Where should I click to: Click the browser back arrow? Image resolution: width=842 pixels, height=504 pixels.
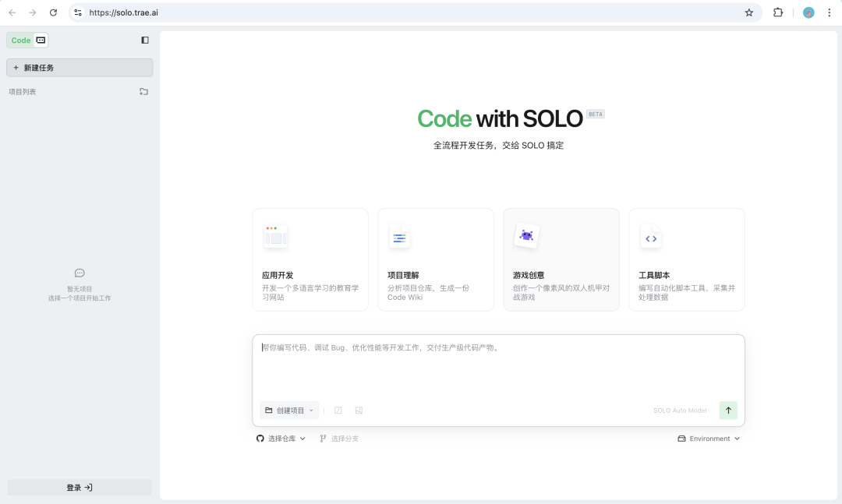pyautogui.click(x=12, y=12)
